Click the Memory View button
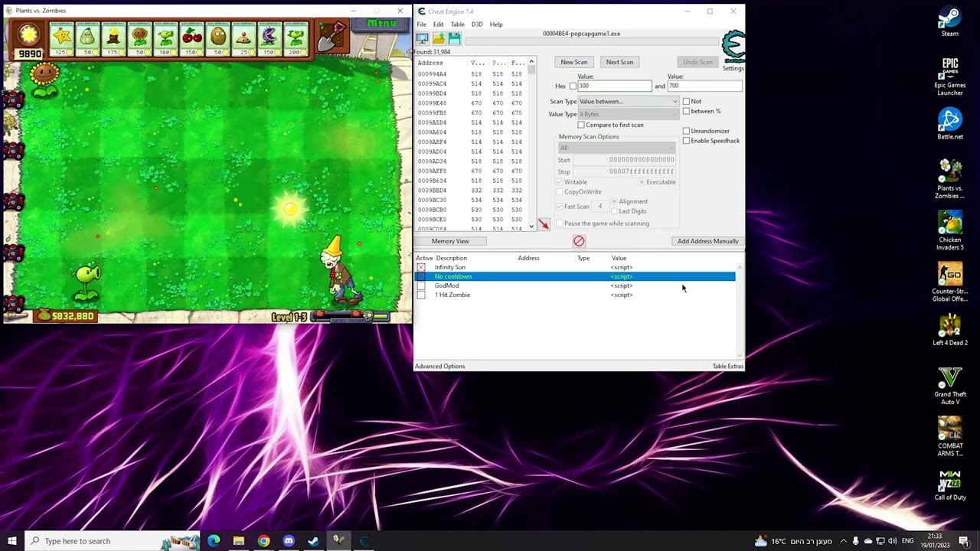Viewport: 980px width, 551px height. (450, 241)
